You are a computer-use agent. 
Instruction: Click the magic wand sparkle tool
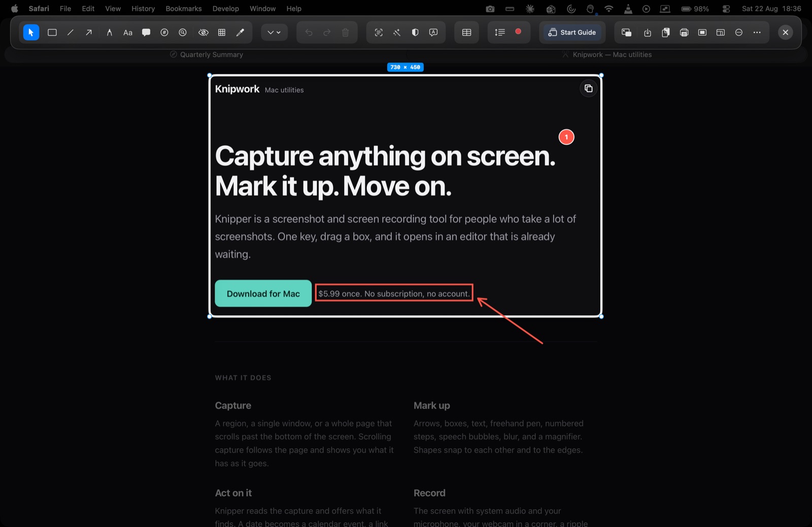point(397,32)
